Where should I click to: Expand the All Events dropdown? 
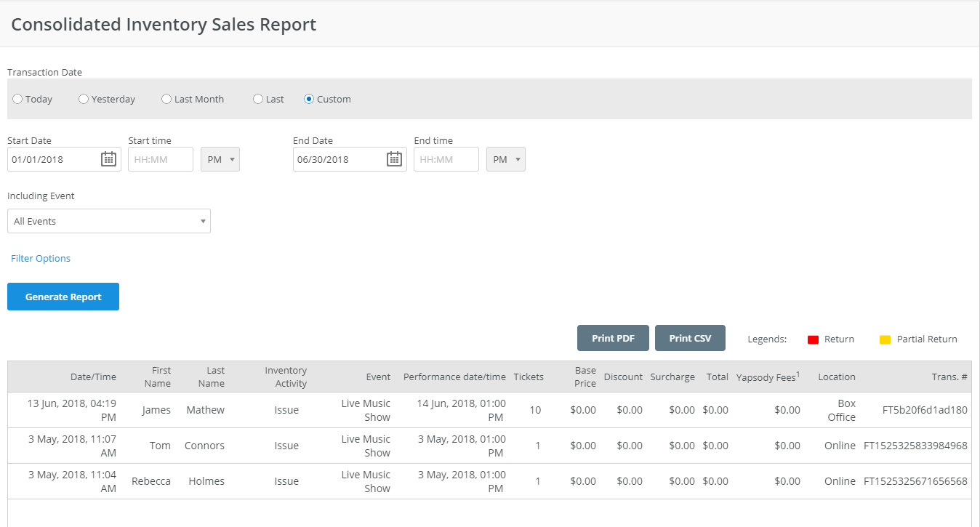(109, 221)
